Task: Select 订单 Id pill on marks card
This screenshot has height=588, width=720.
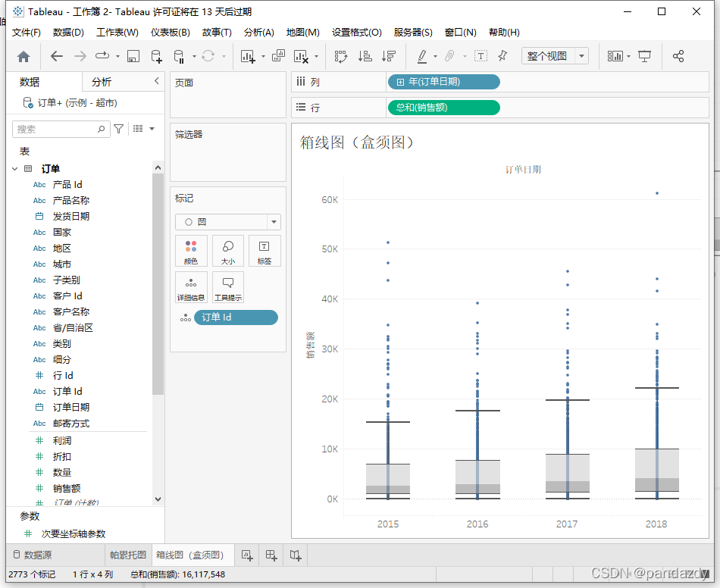Action: point(236,317)
